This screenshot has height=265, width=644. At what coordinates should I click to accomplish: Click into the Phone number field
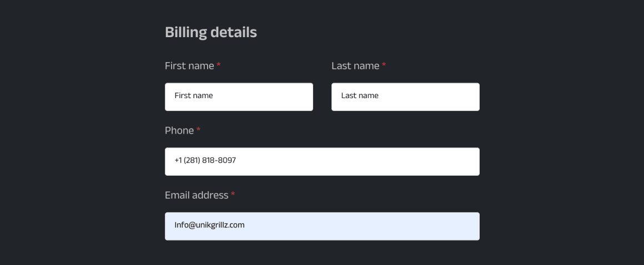[x=322, y=162]
